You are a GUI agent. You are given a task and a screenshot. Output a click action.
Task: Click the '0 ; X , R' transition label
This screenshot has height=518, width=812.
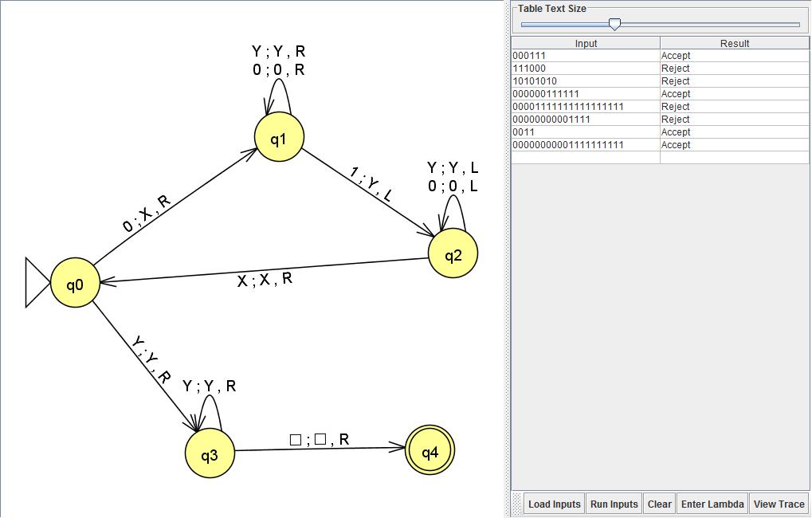pyautogui.click(x=147, y=214)
